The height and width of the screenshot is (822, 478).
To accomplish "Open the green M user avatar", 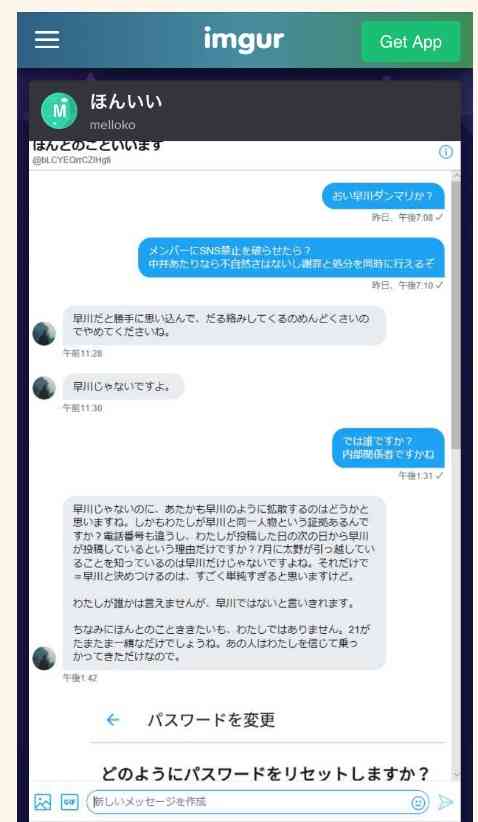I will click(59, 111).
